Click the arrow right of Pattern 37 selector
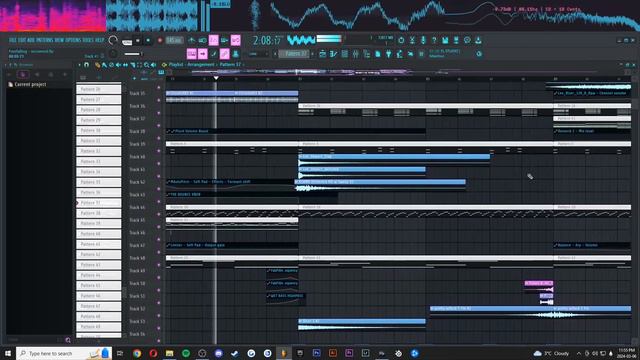This screenshot has height=360, width=640. pyautogui.click(x=313, y=54)
